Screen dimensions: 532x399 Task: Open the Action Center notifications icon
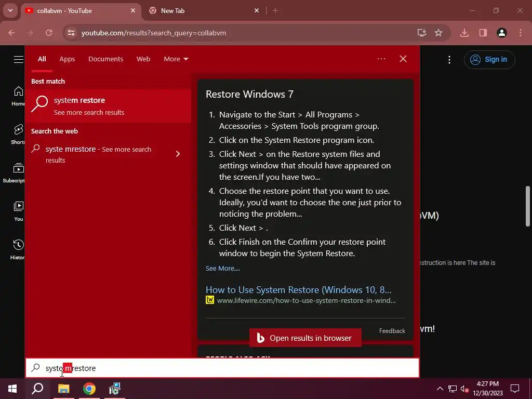point(515,389)
